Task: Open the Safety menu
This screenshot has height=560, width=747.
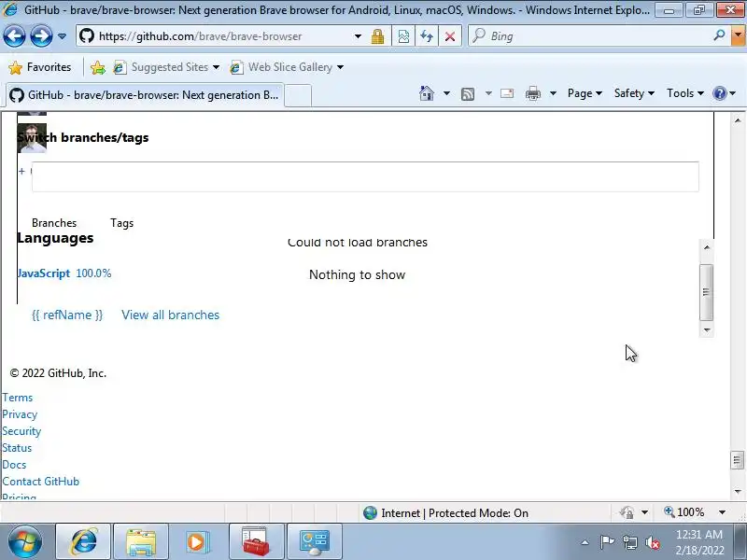Action: 634,93
